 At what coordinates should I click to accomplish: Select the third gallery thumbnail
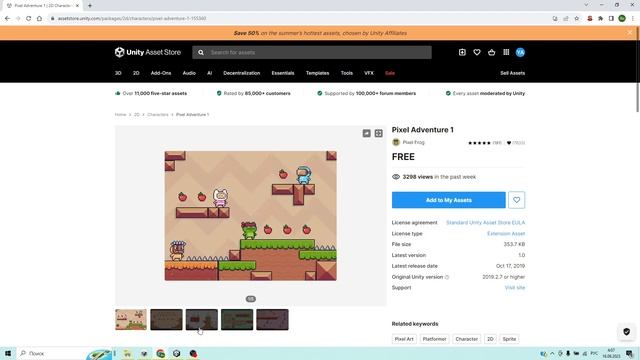coord(202,320)
